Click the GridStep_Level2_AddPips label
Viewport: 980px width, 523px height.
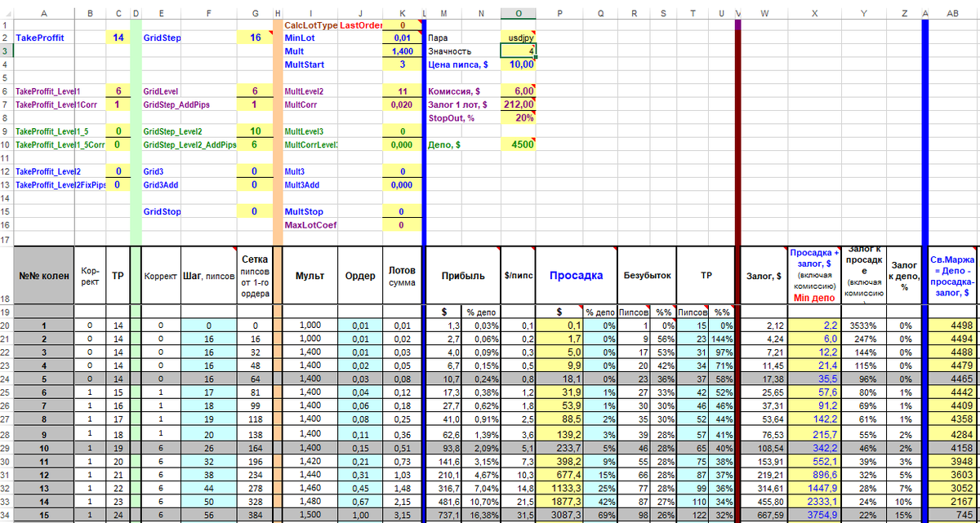(189, 144)
